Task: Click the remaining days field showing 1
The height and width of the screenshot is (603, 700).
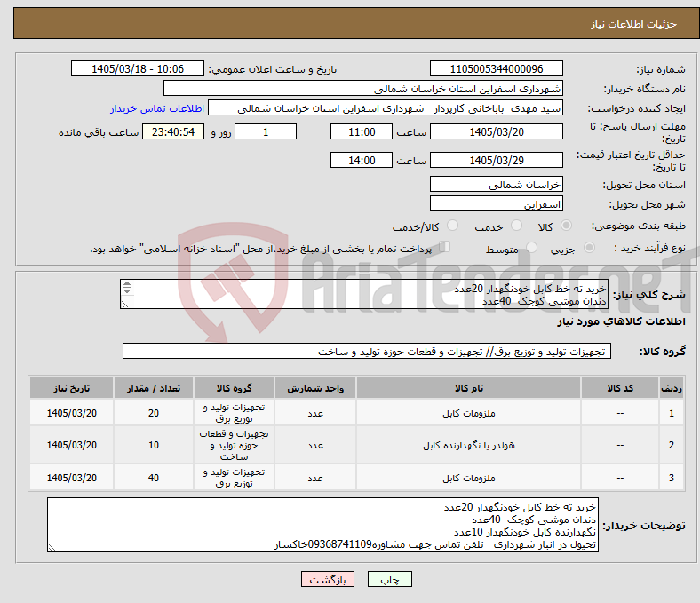Action: pyautogui.click(x=266, y=131)
